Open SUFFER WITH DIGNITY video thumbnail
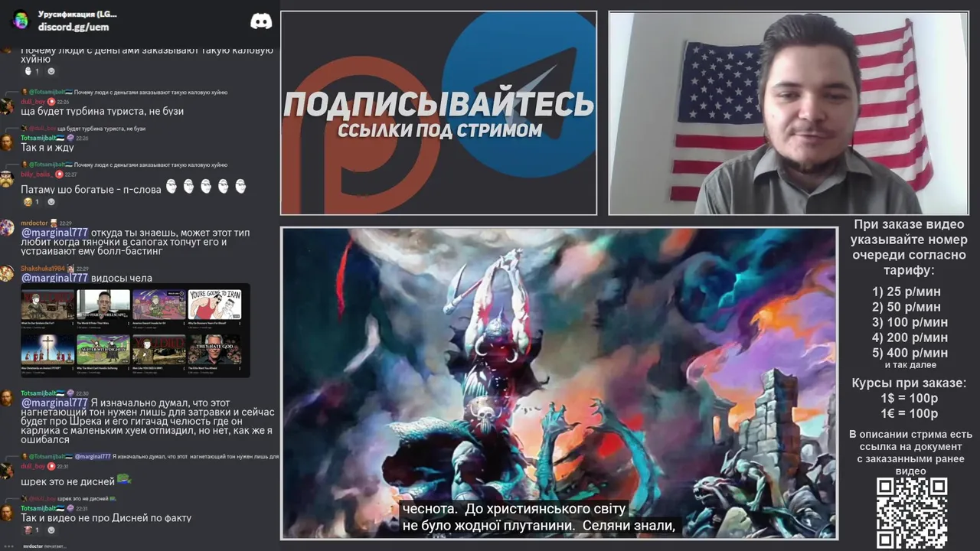The image size is (980, 551). [103, 349]
